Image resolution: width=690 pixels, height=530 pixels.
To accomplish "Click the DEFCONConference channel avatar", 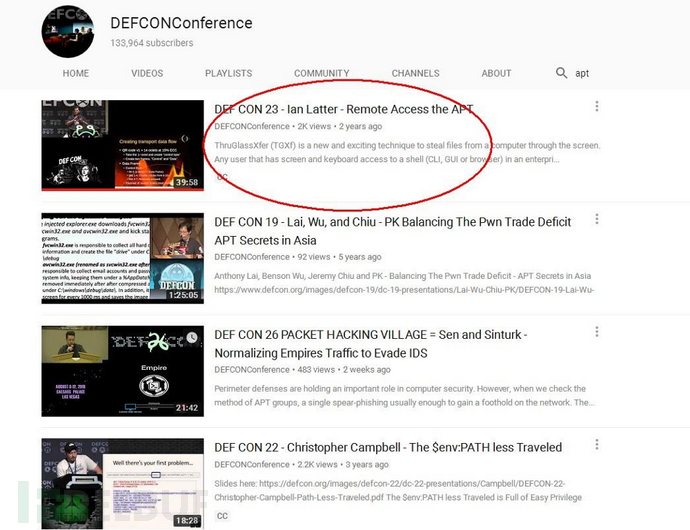I will point(68,32).
